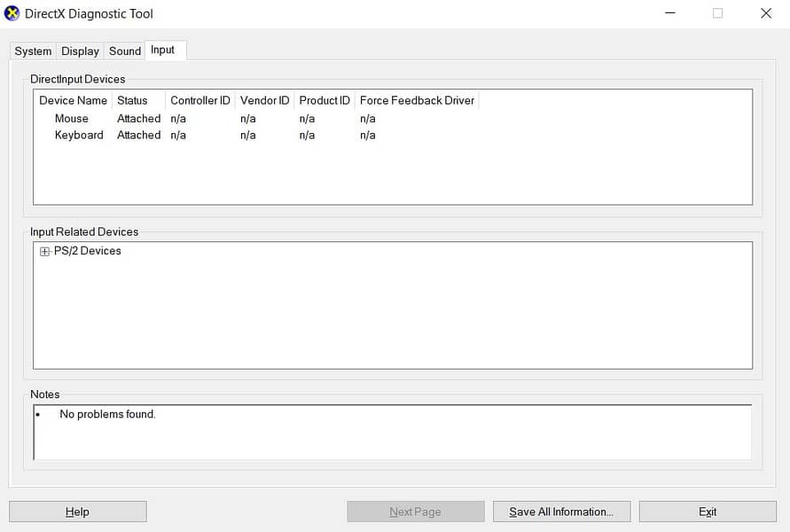790x532 pixels.
Task: Click the Vendor ID column header
Action: [264, 100]
